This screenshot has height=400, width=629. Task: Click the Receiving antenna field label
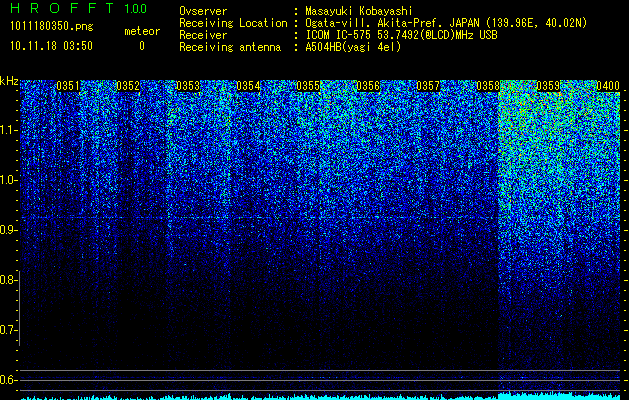point(230,47)
